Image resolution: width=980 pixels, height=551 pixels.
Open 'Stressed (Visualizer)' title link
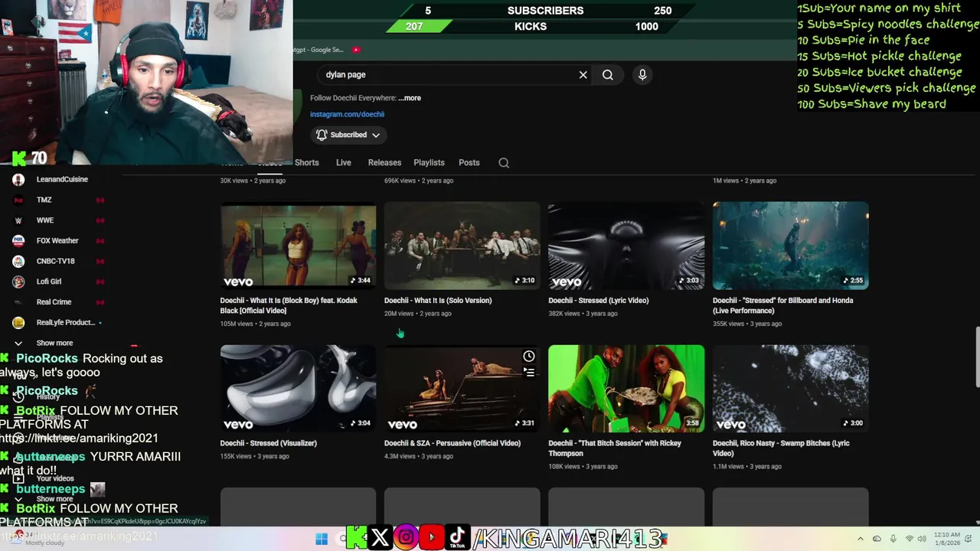coord(268,443)
